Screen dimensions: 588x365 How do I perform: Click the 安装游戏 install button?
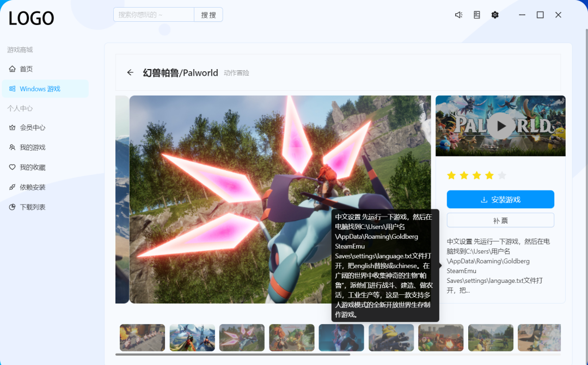tap(500, 200)
